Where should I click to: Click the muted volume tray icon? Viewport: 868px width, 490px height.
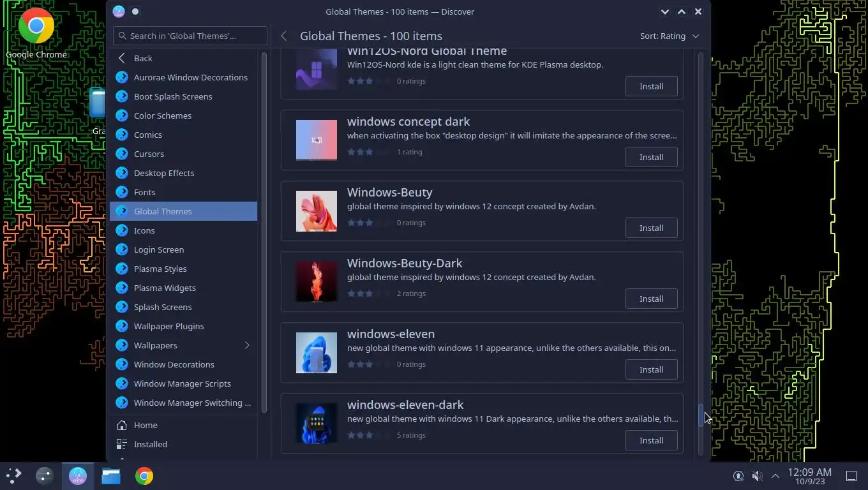[x=757, y=476]
